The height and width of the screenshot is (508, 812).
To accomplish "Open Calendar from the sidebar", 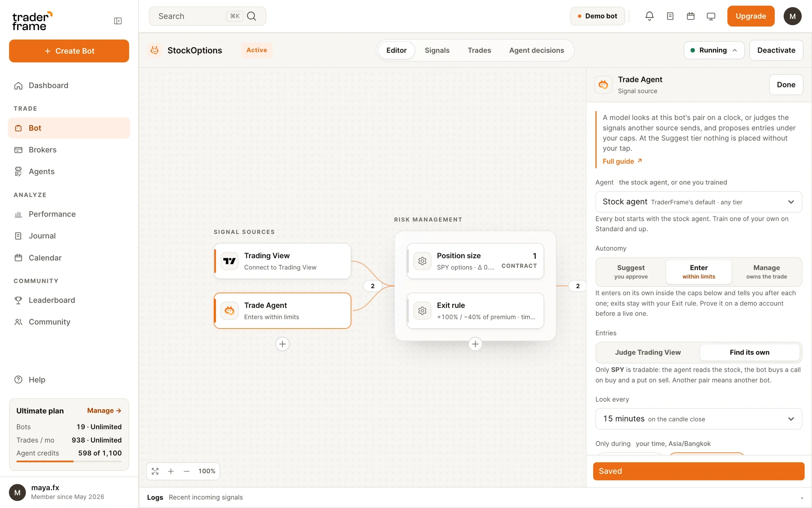I will 69,258.
